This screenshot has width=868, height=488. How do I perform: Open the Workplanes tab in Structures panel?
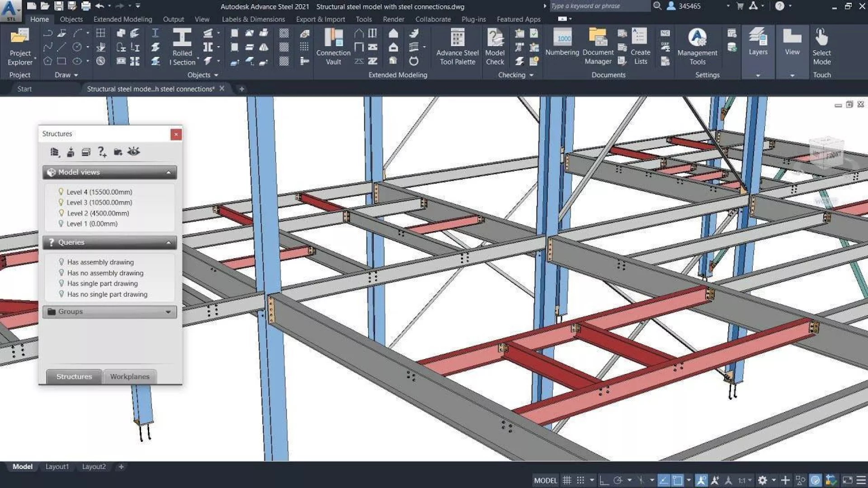pyautogui.click(x=130, y=376)
